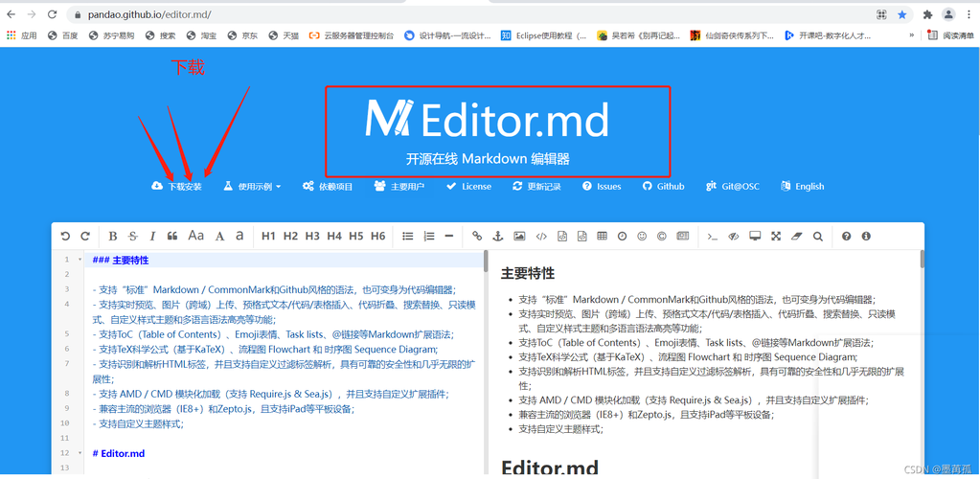
Task: Insert an H3 heading
Action: [x=312, y=237]
